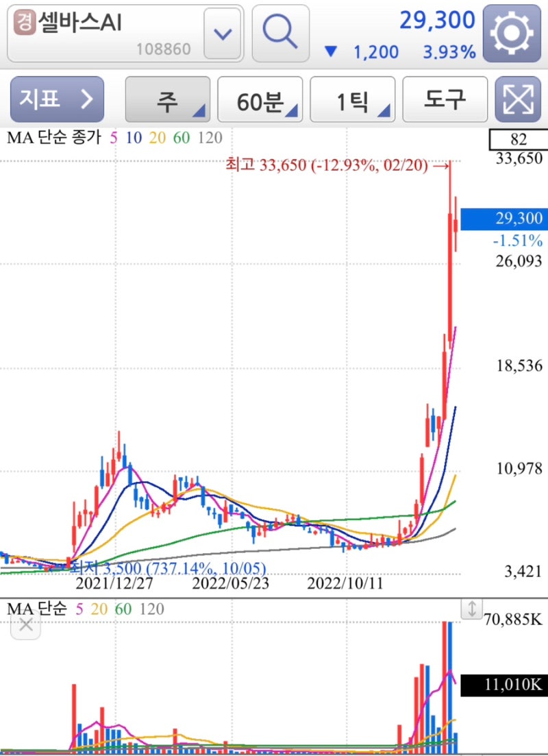Viewport: 548px width, 756px height.
Task: Open the 60분 minute interval dropdown
Action: pos(260,99)
